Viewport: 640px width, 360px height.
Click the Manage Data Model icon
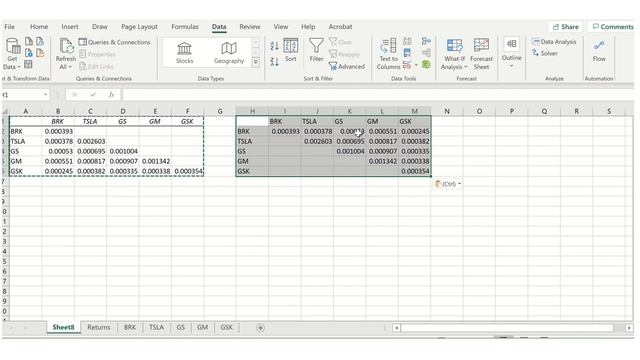coord(426,64)
